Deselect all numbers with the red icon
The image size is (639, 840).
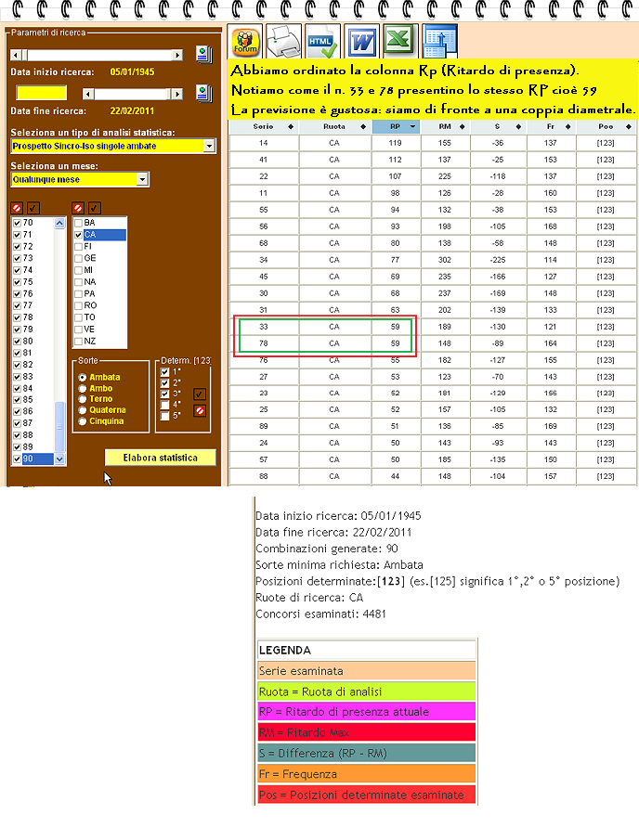coord(17,208)
